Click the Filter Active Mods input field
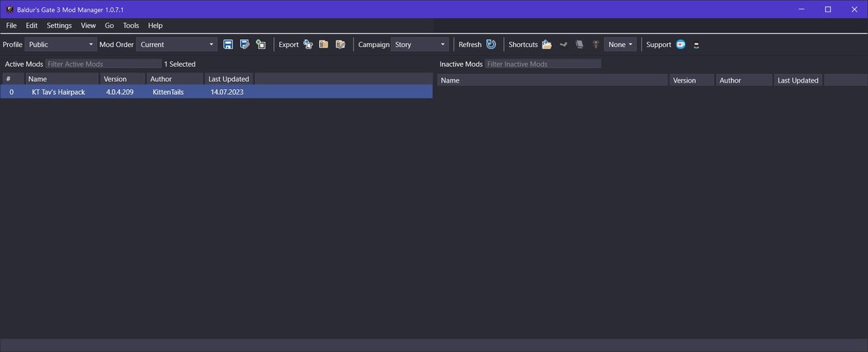 point(103,64)
